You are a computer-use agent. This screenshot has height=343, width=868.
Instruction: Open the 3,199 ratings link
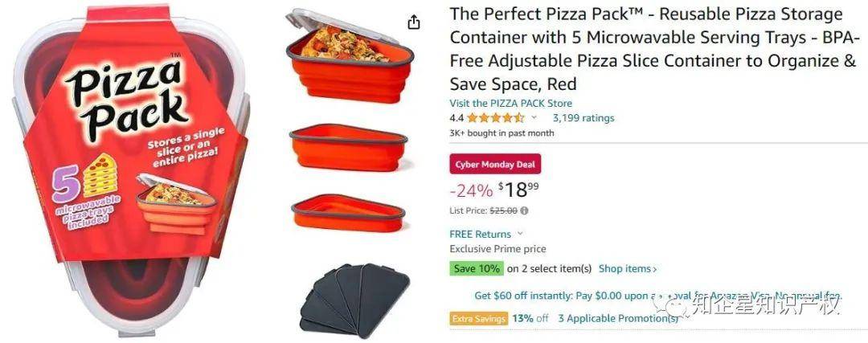point(583,118)
